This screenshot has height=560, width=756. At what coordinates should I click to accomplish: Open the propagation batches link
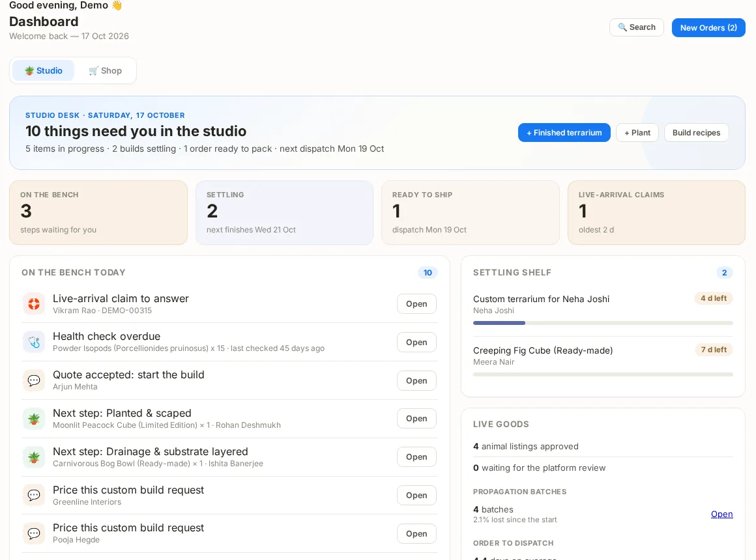point(721,514)
